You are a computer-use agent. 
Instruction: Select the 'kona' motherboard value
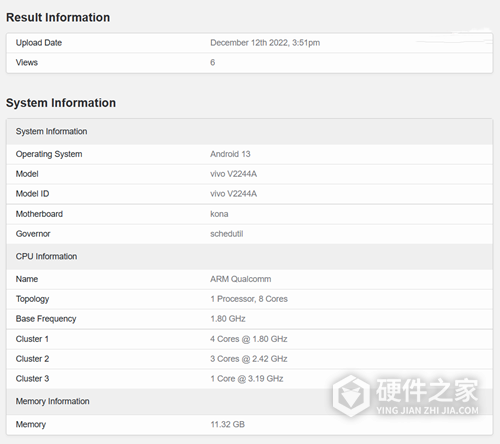click(219, 214)
